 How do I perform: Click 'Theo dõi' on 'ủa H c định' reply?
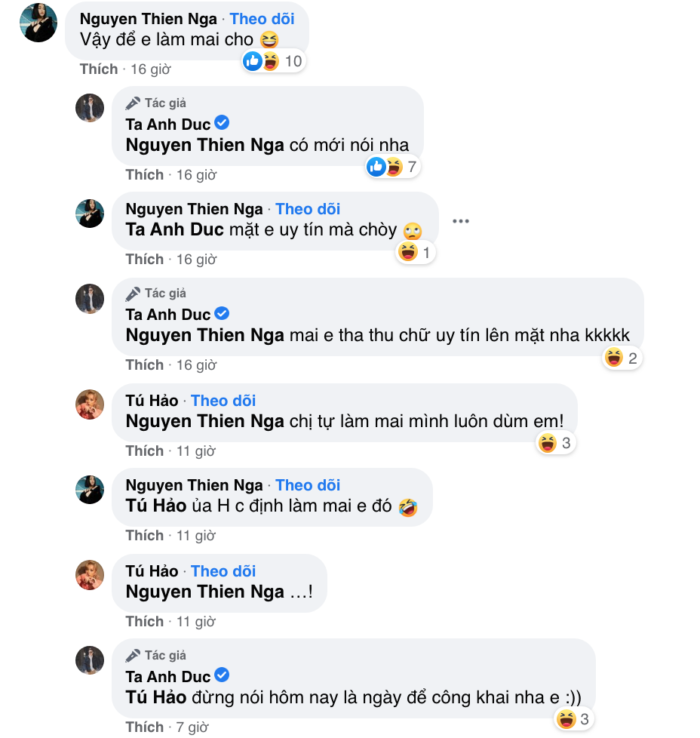point(308,485)
